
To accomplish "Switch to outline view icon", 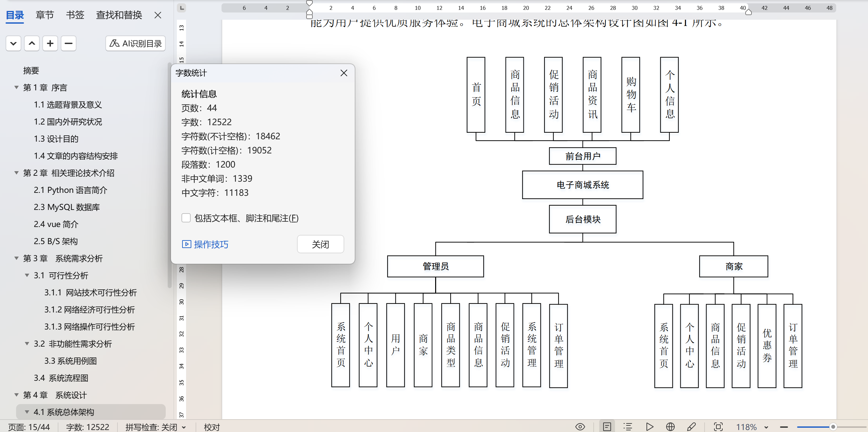I will pos(627,427).
